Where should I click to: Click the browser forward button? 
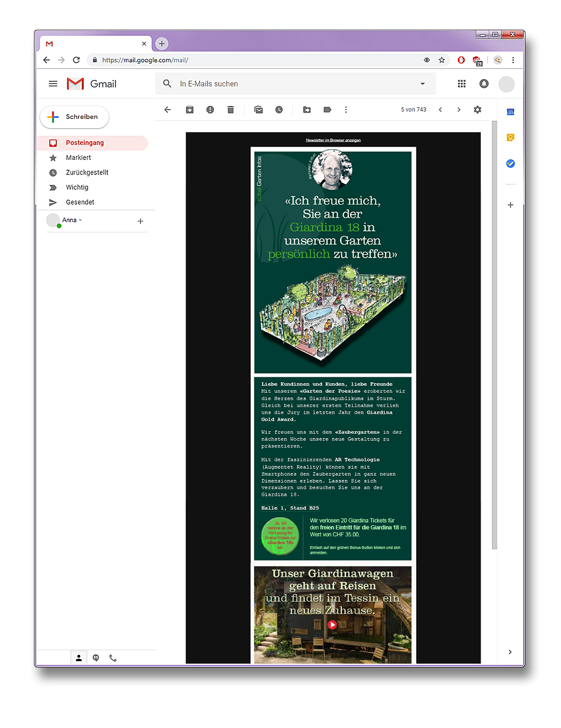(x=62, y=60)
